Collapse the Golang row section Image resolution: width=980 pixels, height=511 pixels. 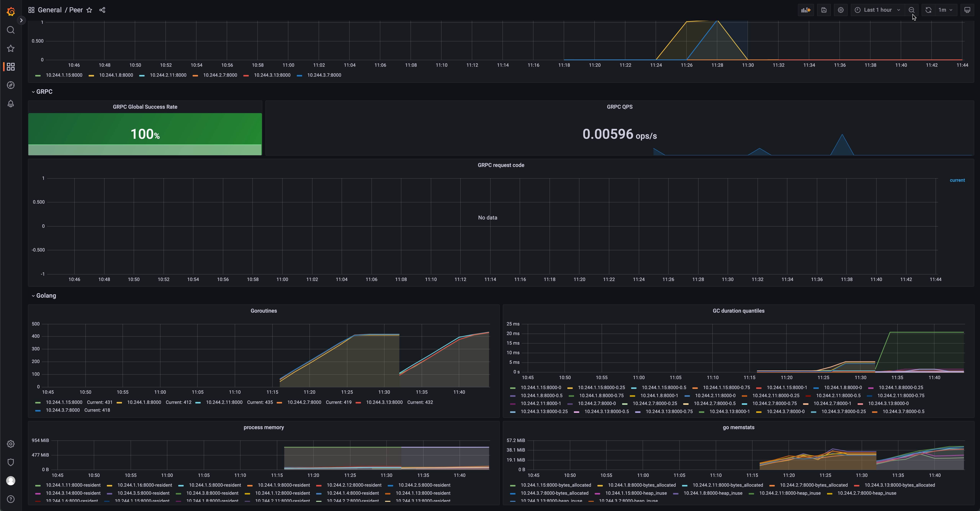46,296
